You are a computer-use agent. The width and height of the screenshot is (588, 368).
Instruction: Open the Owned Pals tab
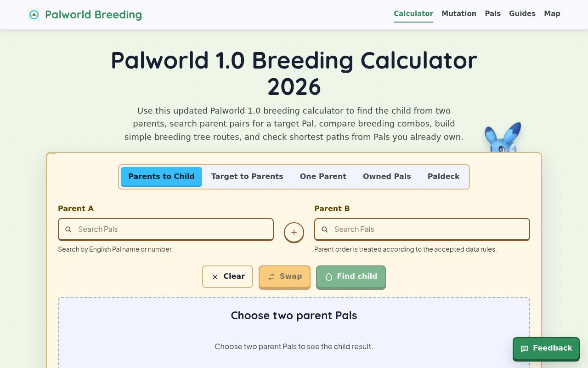click(x=387, y=177)
